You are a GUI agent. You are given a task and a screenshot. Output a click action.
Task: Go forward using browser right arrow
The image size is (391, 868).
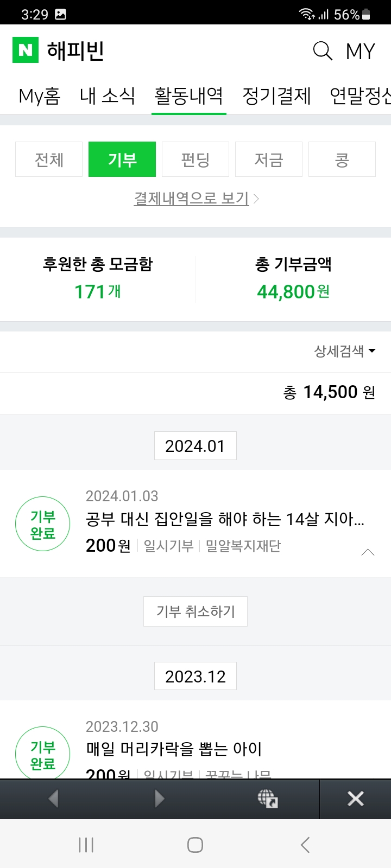159,799
